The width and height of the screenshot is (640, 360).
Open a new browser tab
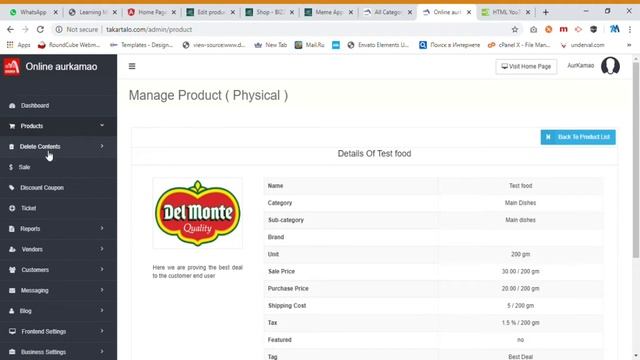[x=545, y=12]
